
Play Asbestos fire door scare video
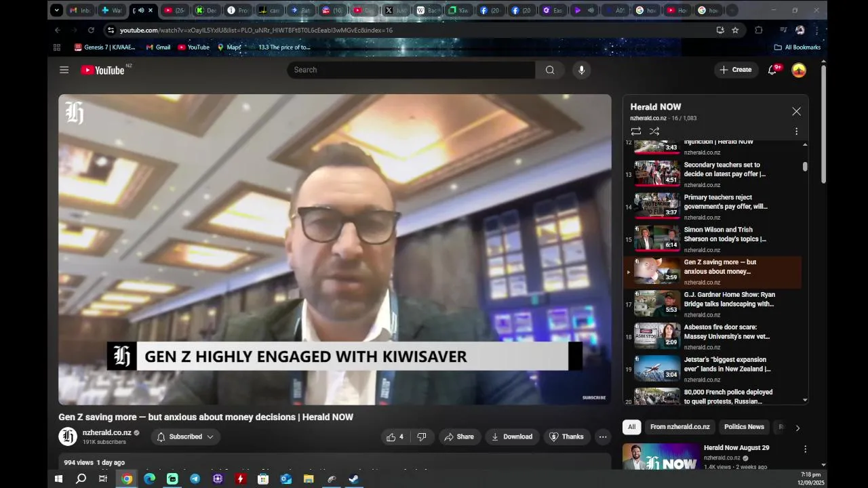[x=712, y=337]
